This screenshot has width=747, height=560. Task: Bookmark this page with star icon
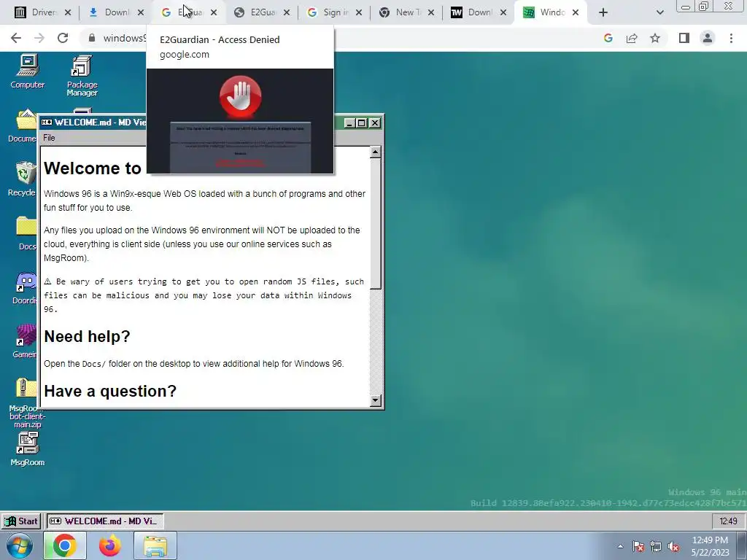coord(655,38)
